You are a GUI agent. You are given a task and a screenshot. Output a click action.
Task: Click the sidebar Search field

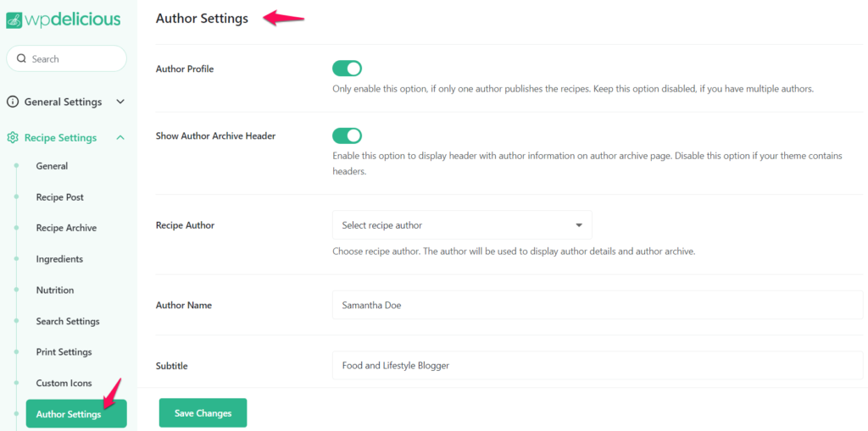coord(66,58)
